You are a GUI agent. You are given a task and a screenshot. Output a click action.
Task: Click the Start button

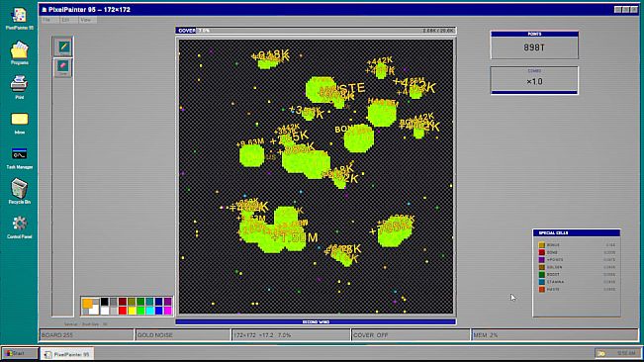(19, 353)
